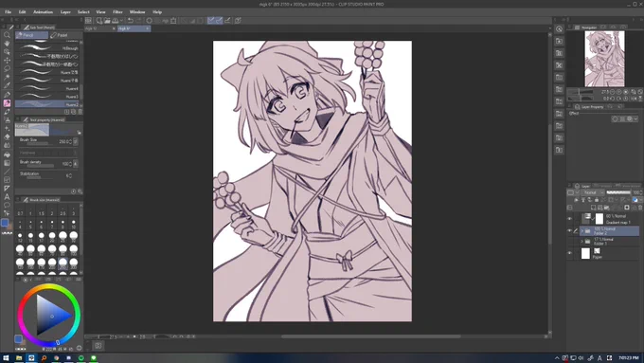Open the Animation menu
The width and height of the screenshot is (644, 363).
click(x=44, y=12)
